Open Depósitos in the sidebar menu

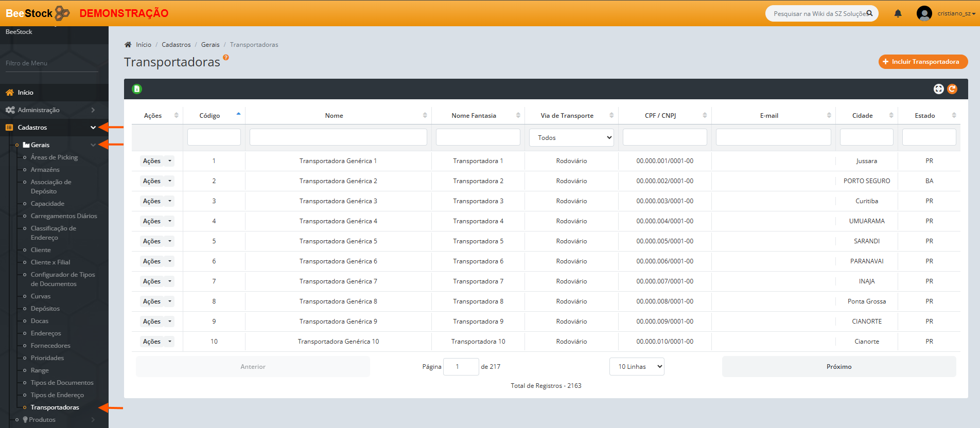45,309
